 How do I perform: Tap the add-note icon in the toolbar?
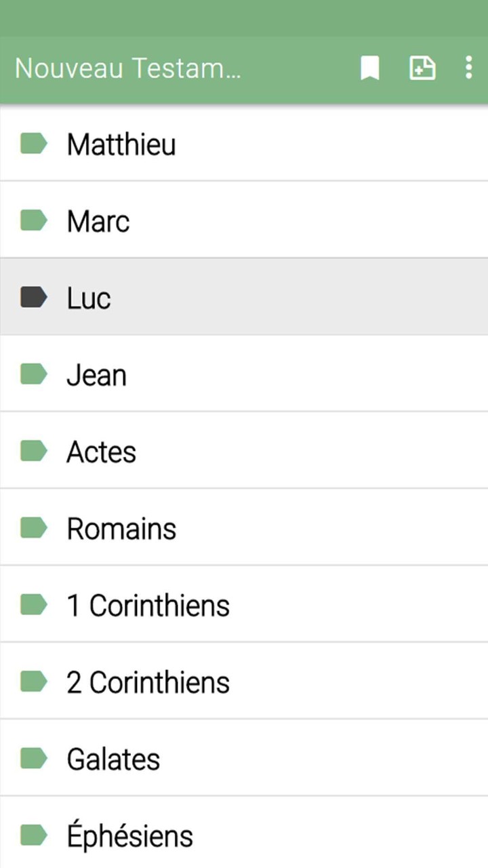click(x=422, y=68)
